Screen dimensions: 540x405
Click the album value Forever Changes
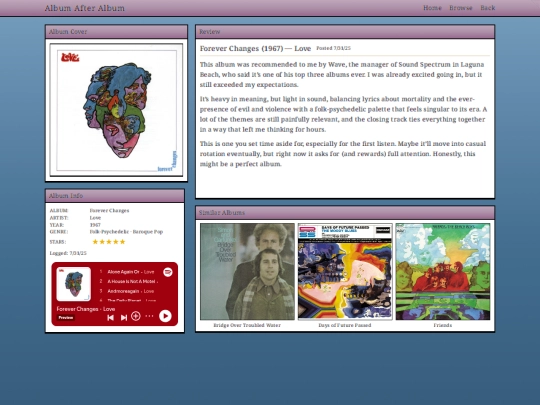(110, 210)
